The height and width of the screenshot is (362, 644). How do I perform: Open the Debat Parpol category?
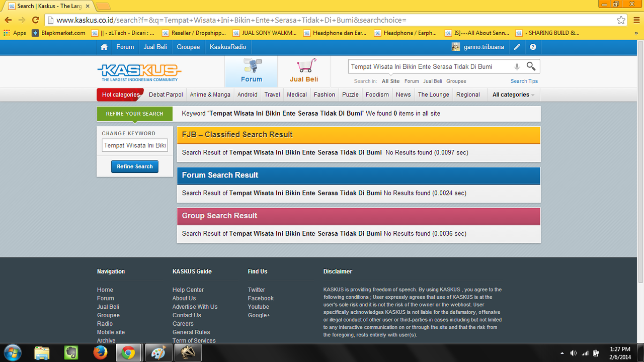(166, 95)
